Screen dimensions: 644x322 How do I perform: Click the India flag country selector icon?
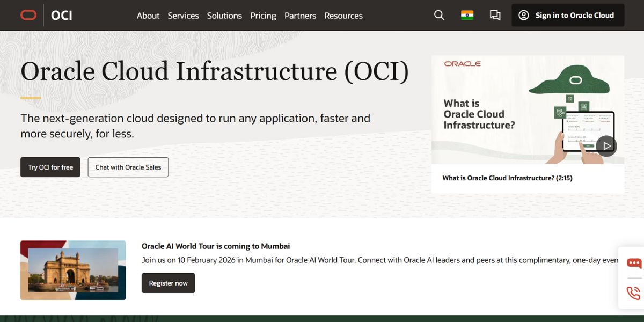[466, 15]
